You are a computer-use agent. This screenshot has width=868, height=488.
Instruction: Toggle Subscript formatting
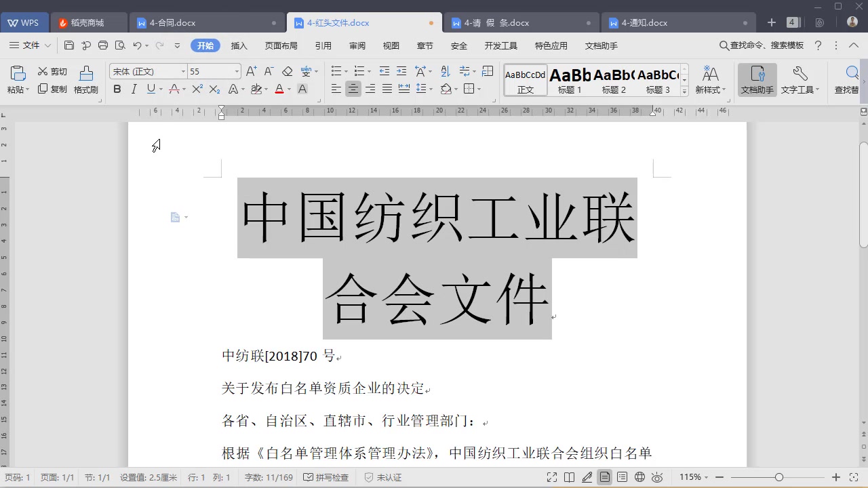[214, 89]
